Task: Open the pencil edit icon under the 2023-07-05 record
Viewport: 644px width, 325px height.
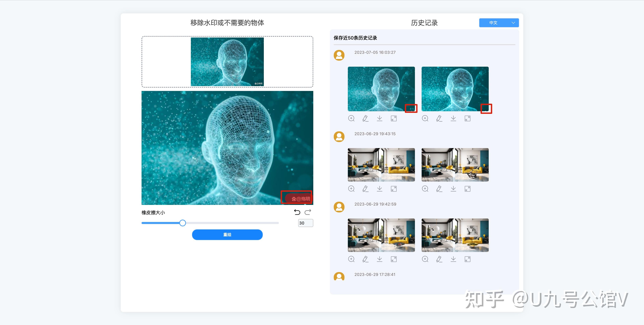Action: (365, 118)
